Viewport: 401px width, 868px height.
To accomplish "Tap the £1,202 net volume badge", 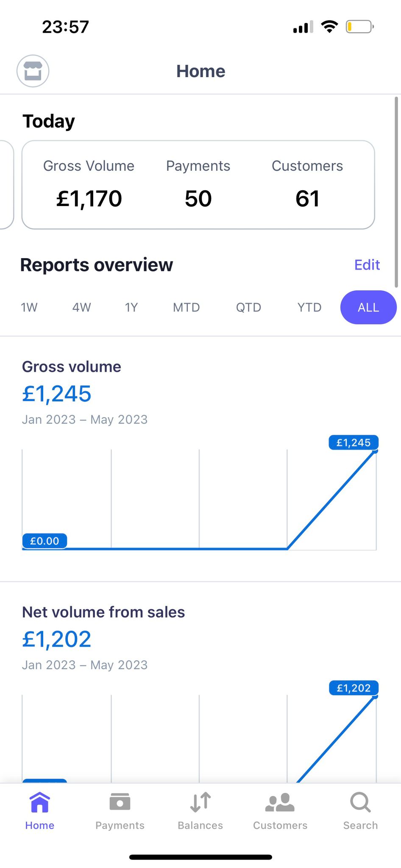I will point(353,687).
